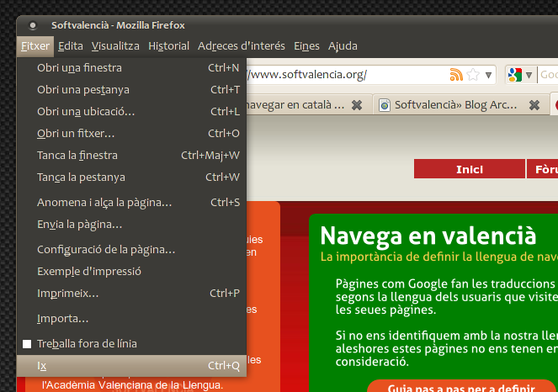Select 'Obri una ubicació...' menu entry
This screenshot has height=392, width=558.
tap(131, 112)
